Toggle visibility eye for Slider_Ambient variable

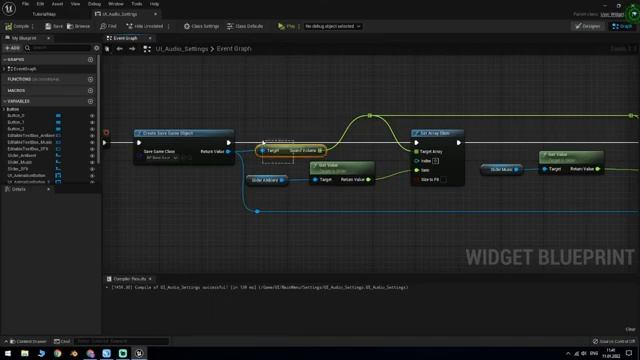pos(92,156)
